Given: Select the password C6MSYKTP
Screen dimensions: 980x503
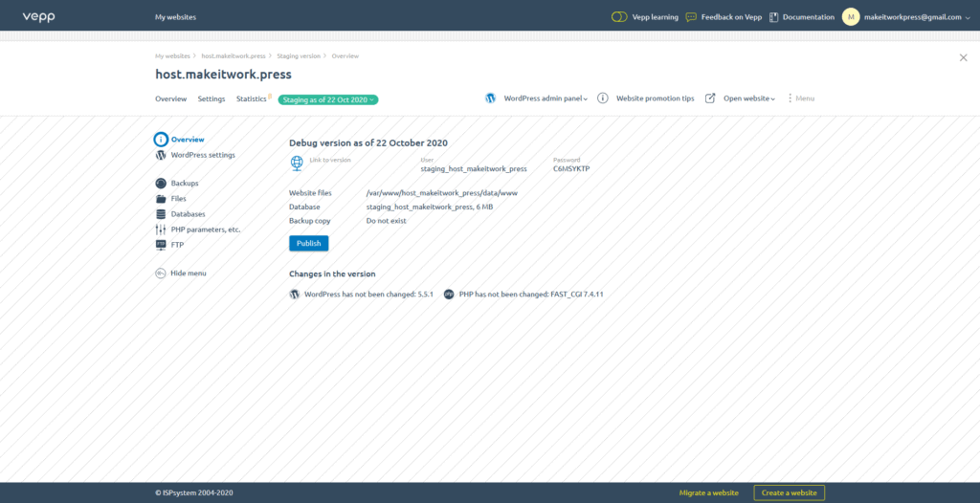Looking at the screenshot, I should (571, 168).
